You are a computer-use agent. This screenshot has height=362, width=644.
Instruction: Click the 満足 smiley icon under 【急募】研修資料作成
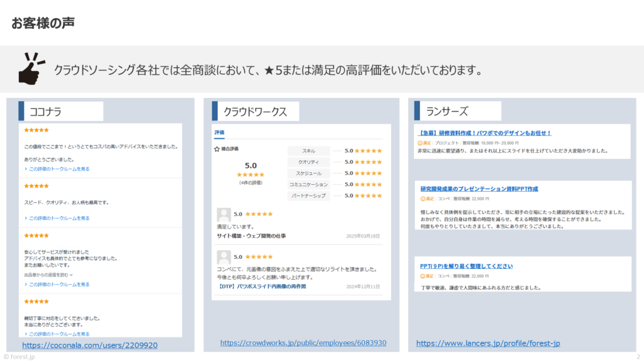419,143
